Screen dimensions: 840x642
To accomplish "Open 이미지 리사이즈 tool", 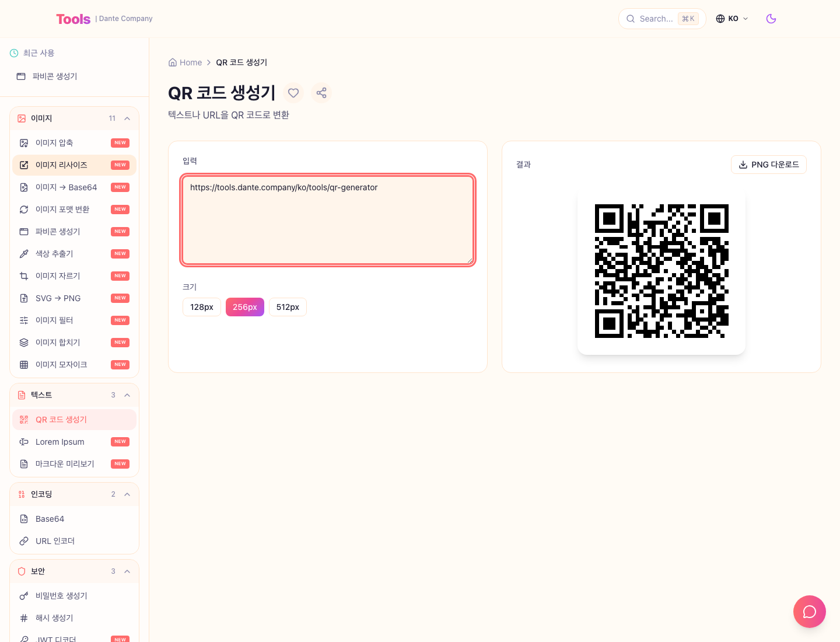I will [x=74, y=165].
